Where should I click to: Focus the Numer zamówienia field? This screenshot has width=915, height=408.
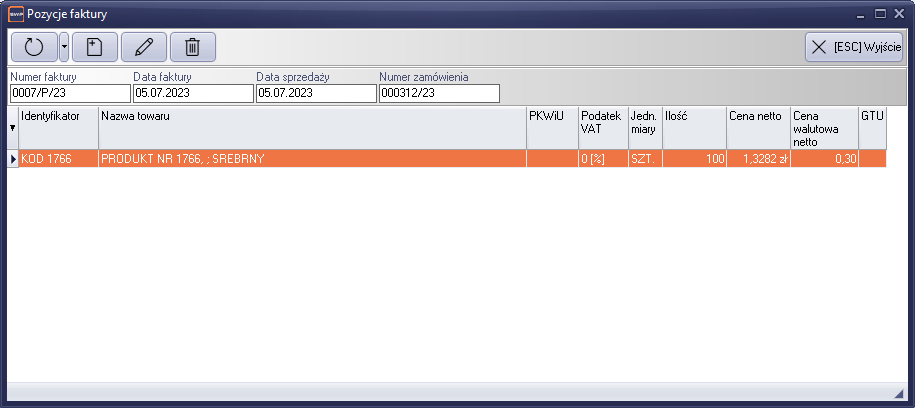[439, 93]
